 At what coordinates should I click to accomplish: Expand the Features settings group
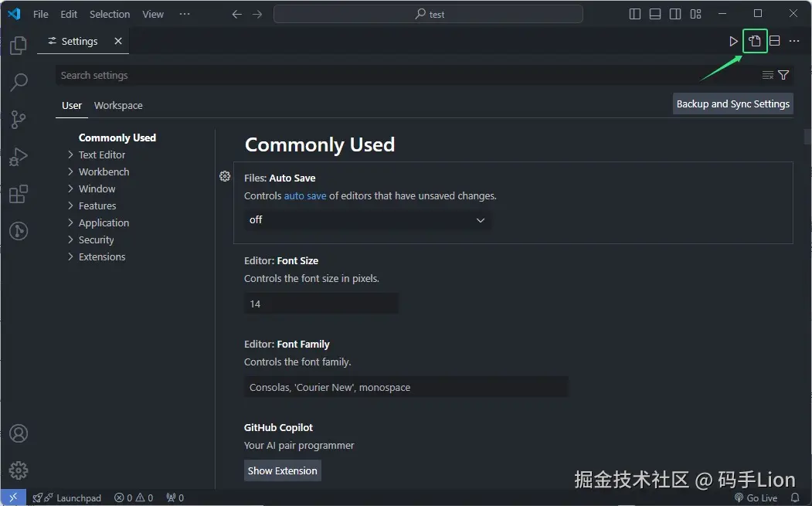tap(97, 206)
